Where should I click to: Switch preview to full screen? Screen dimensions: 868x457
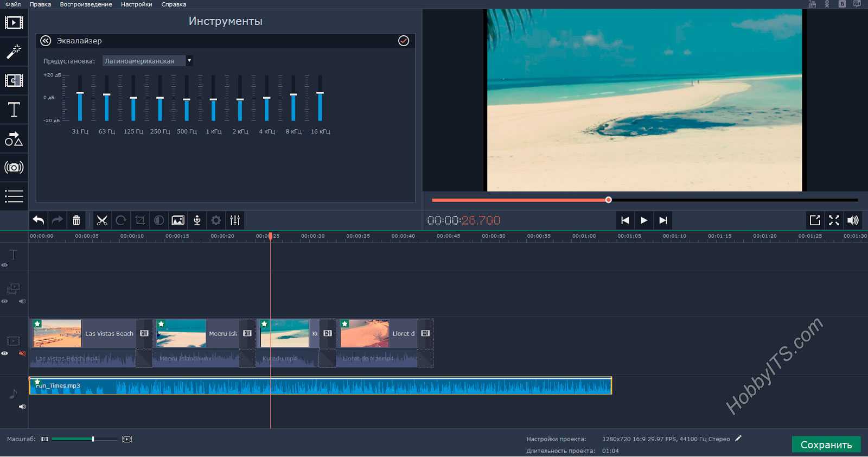pyautogui.click(x=834, y=220)
